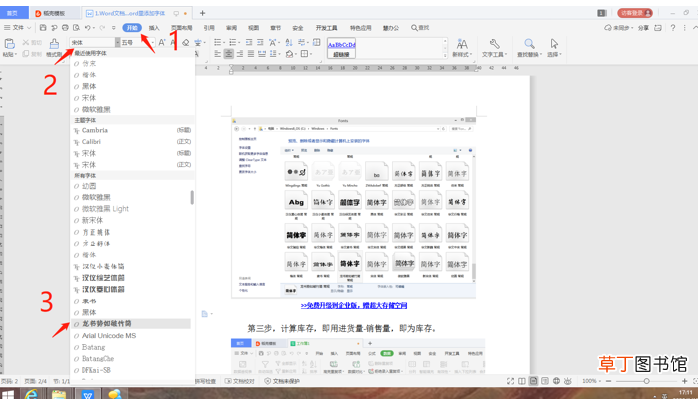This screenshot has height=399, width=698.
Task: Click the zoom in plus button
Action: click(685, 381)
